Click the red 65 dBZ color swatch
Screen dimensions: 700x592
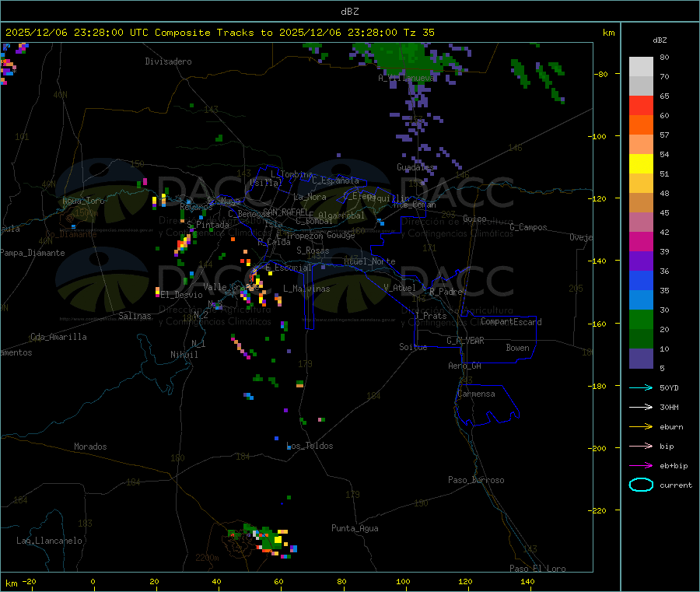point(641,105)
